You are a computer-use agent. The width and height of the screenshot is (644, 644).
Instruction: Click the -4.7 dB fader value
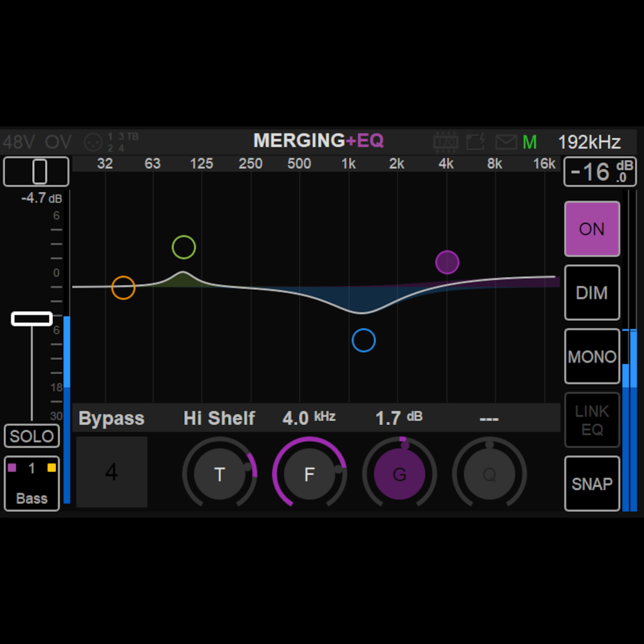pyautogui.click(x=41, y=198)
